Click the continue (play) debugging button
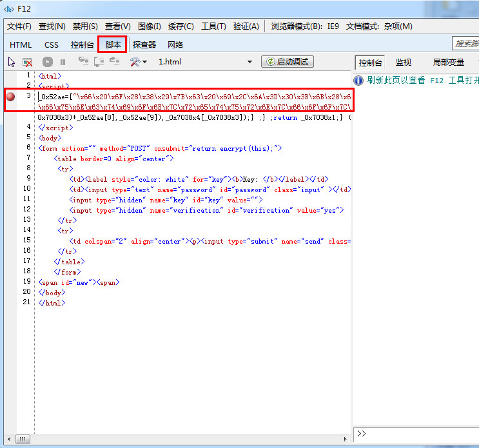Image resolution: width=479 pixels, height=448 pixels. coord(47,62)
